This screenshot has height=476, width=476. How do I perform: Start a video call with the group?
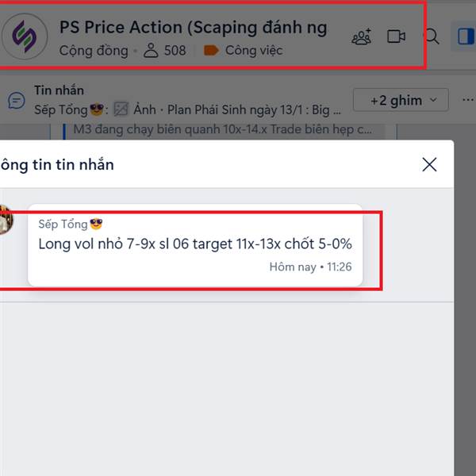pyautogui.click(x=396, y=36)
